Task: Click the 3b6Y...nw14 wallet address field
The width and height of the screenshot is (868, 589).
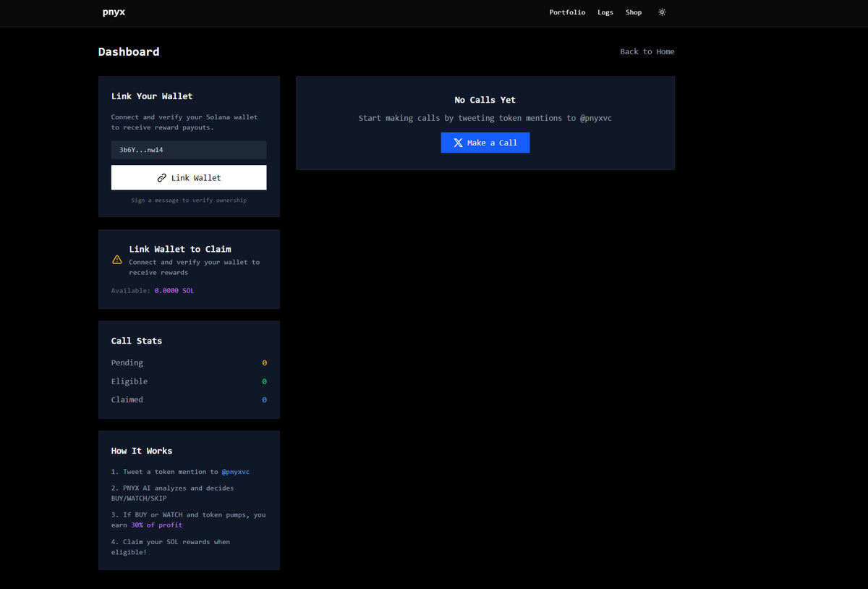Action: pos(188,150)
